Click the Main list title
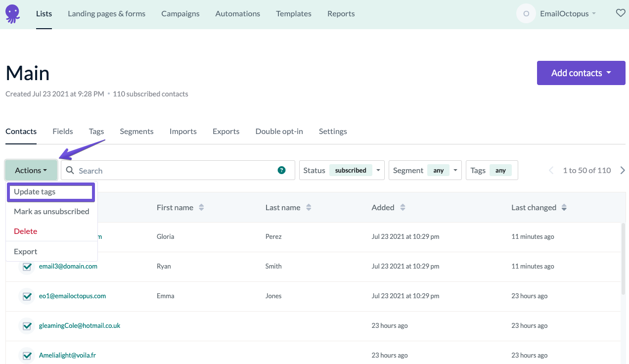The height and width of the screenshot is (364, 629). point(28,73)
